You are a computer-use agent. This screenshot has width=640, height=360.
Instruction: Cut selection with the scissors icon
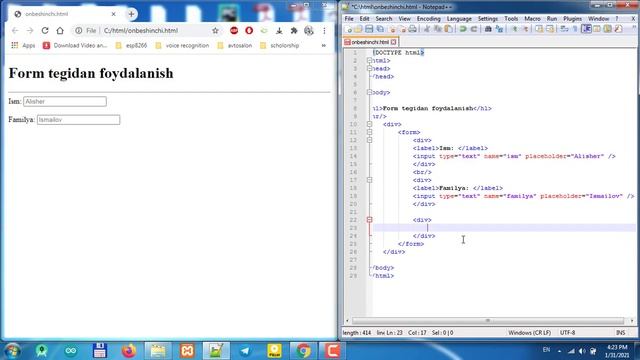(426, 29)
